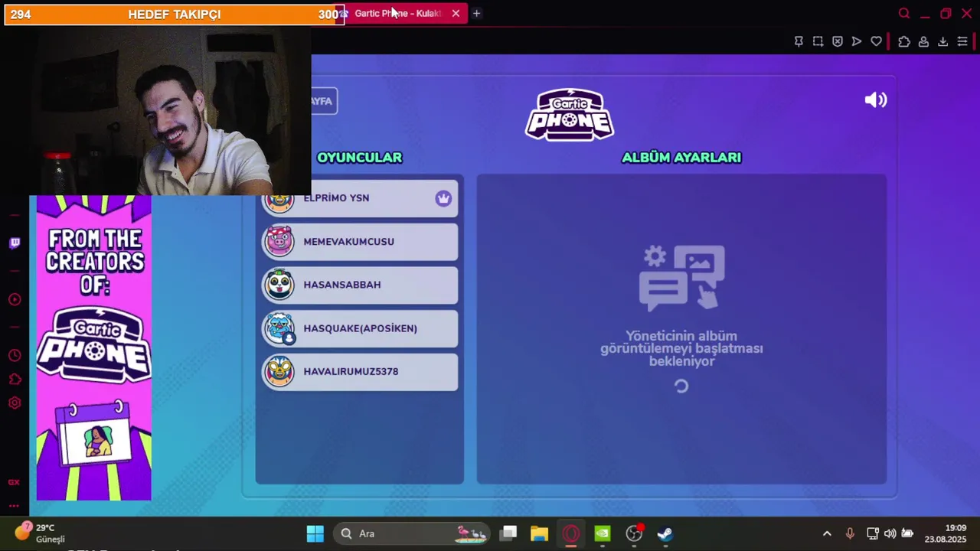The height and width of the screenshot is (551, 980).
Task: Bookmark the page with the heart icon
Action: [876, 41]
